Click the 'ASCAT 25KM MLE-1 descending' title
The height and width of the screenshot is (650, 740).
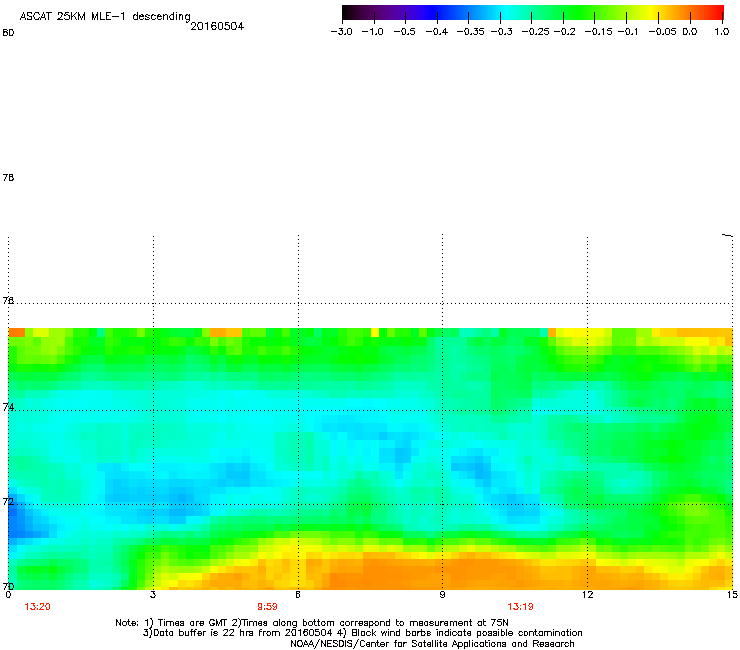pos(105,17)
